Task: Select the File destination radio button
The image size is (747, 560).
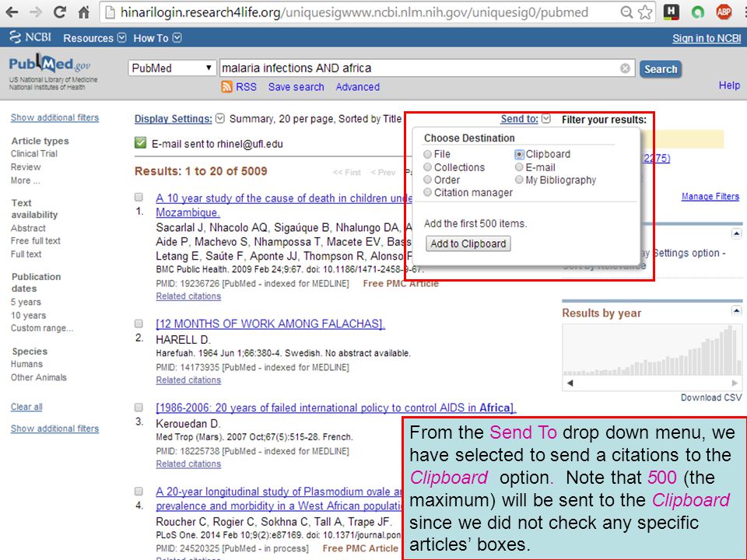Action: [x=427, y=154]
